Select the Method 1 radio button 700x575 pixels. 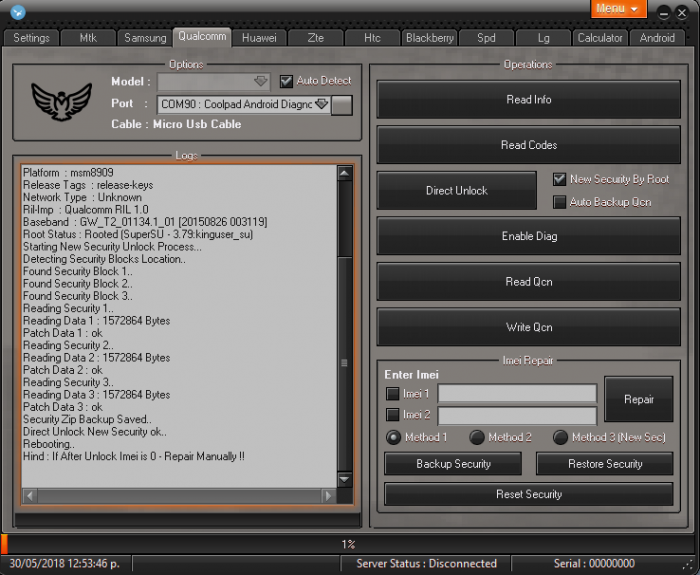(393, 437)
